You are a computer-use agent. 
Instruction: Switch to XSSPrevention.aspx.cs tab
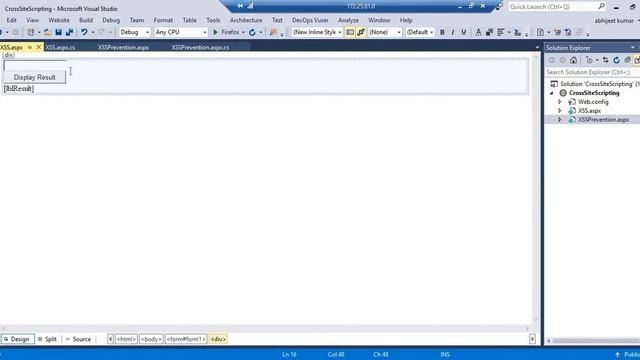pos(200,47)
